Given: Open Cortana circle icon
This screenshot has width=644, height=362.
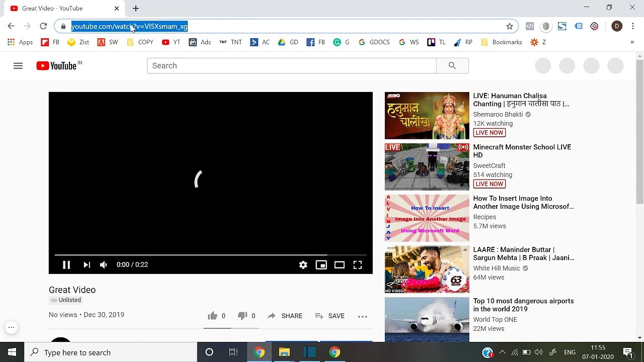Looking at the screenshot, I should pos(209,352).
